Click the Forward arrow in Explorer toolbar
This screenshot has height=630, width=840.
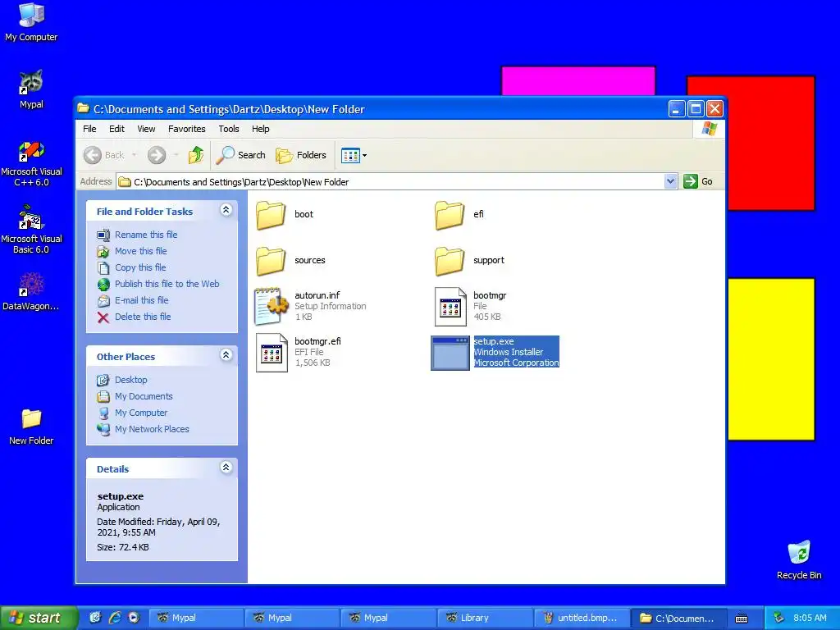click(x=157, y=155)
